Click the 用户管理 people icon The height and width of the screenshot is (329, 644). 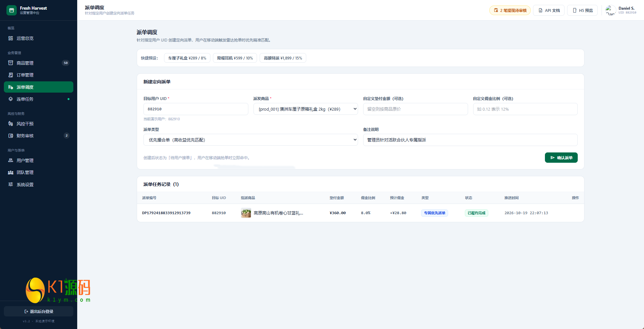click(x=11, y=160)
